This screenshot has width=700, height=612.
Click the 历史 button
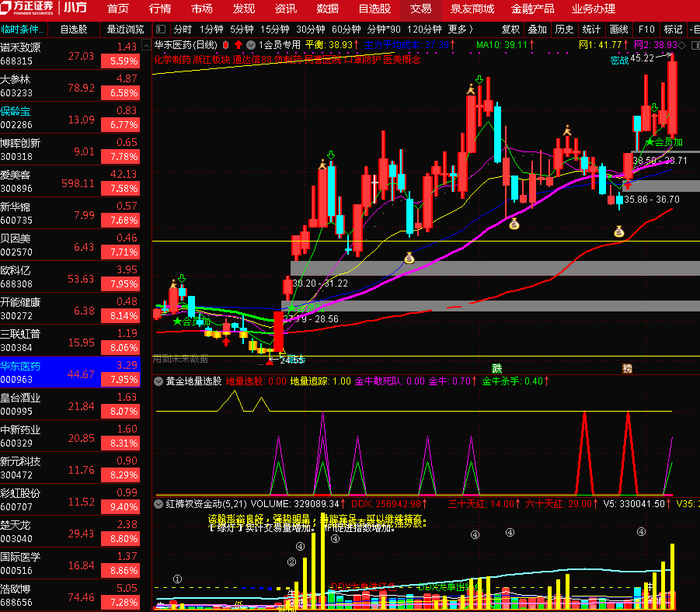564,30
